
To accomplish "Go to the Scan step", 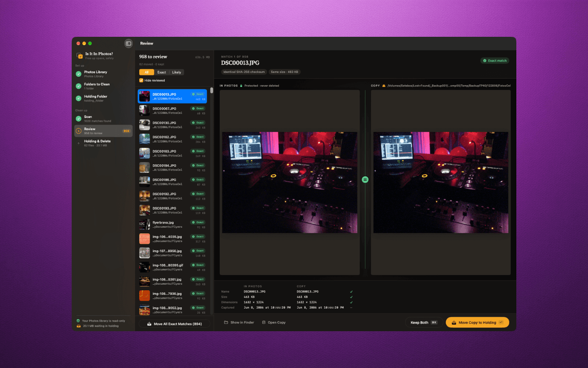I will click(x=103, y=118).
